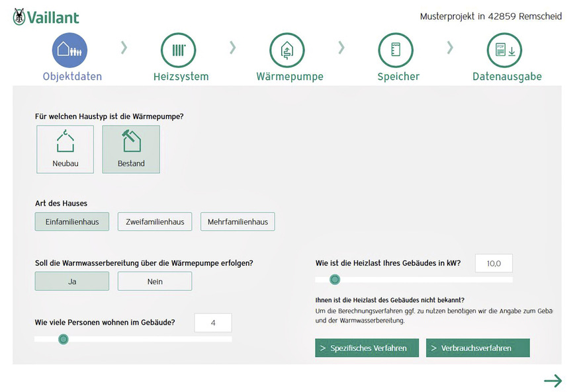This screenshot has height=392, width=577.
Task: Switch to the Einfamilienhaus option
Action: (71, 221)
